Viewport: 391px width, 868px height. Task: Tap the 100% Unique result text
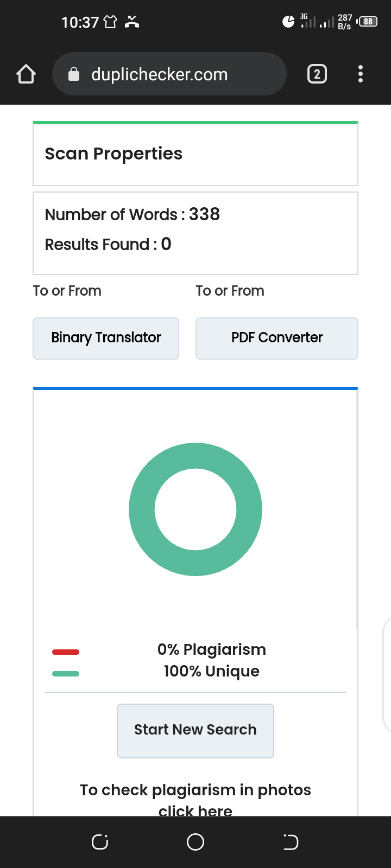[212, 672]
